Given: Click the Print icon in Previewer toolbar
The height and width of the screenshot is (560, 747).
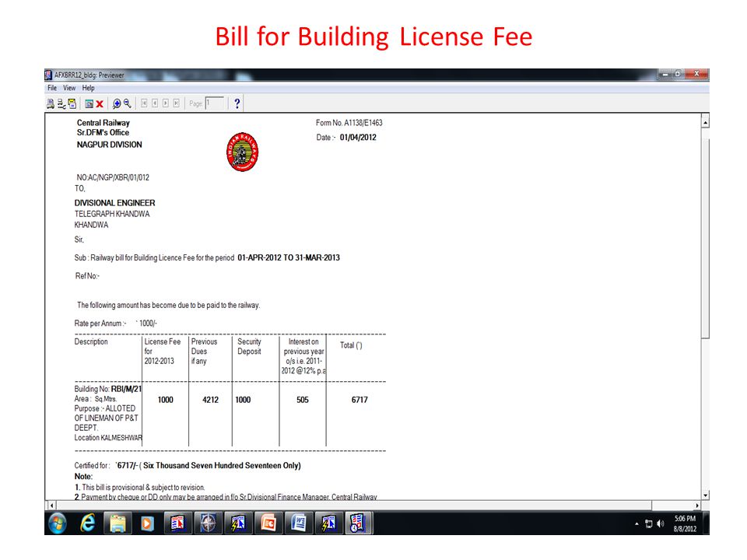Looking at the screenshot, I should [50, 103].
